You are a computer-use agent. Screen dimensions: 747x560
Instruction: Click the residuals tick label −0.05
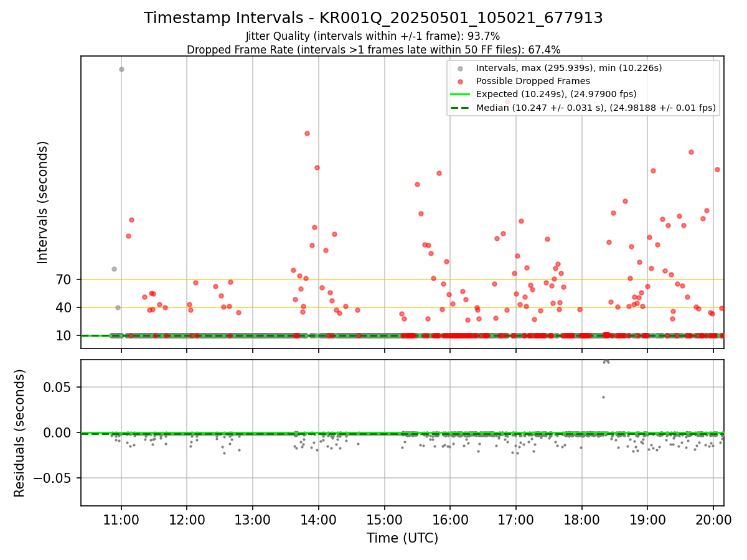pyautogui.click(x=51, y=478)
